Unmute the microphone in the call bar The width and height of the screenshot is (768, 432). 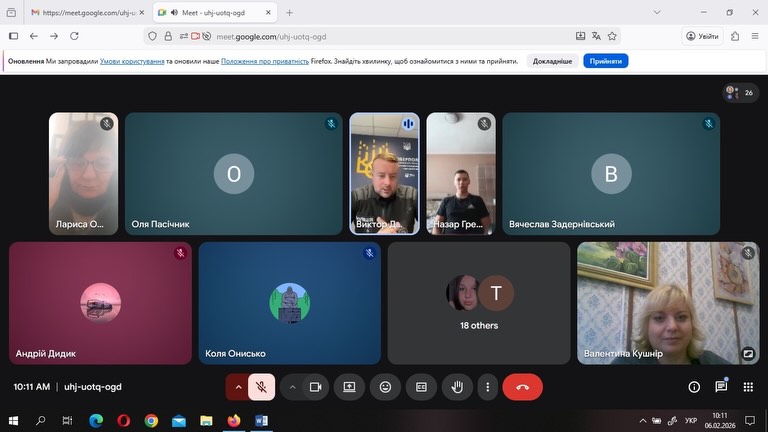point(263,387)
